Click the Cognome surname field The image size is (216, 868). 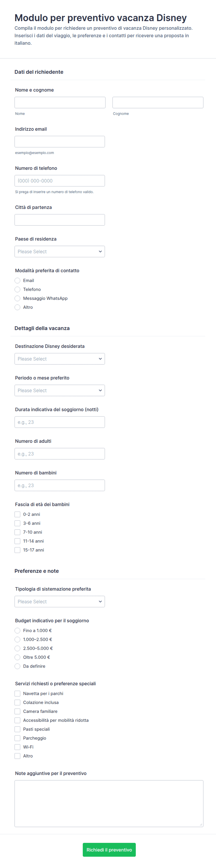[158, 103]
